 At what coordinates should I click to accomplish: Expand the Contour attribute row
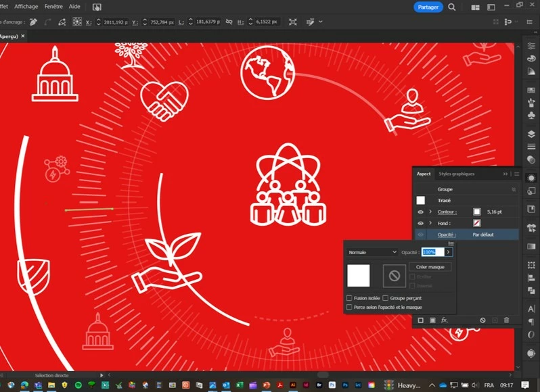(430, 212)
